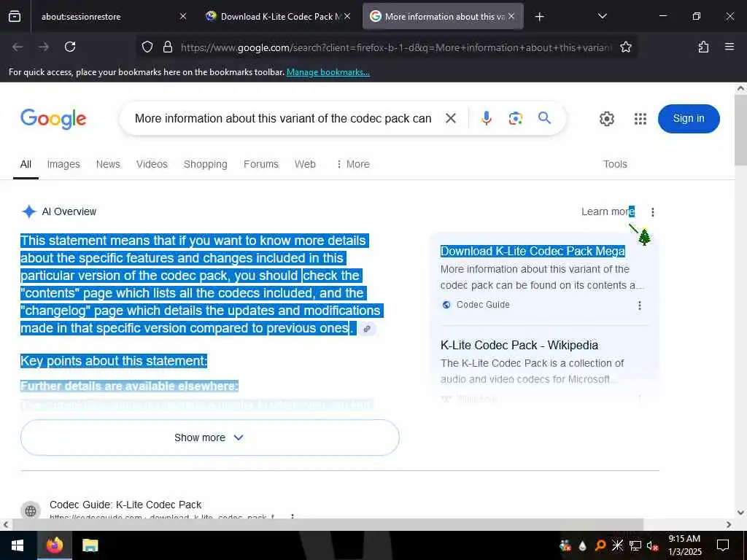Open Firefox View tab overview icon
This screenshot has height=560, width=747.
(x=15, y=17)
